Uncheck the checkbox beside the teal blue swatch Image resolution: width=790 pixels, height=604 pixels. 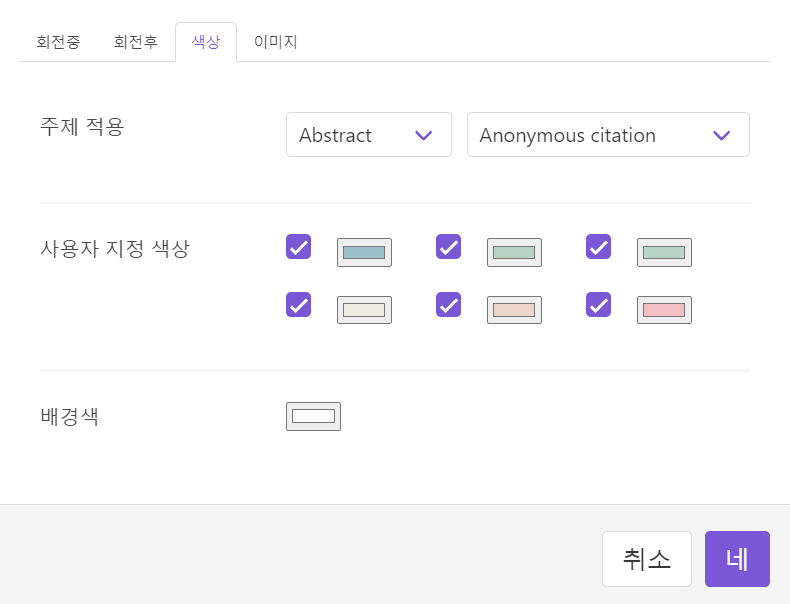tap(298, 247)
